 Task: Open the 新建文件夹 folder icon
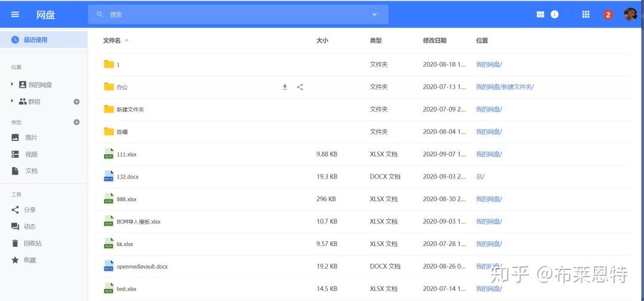[x=109, y=109]
